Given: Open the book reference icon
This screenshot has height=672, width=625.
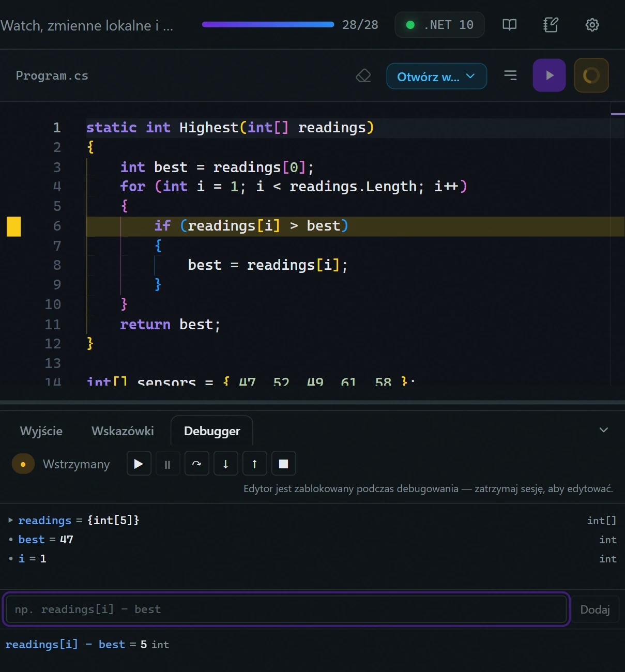Looking at the screenshot, I should tap(509, 25).
